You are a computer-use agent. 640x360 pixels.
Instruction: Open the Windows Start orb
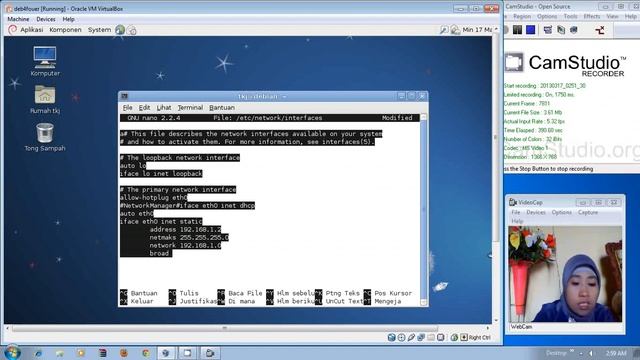[12, 352]
